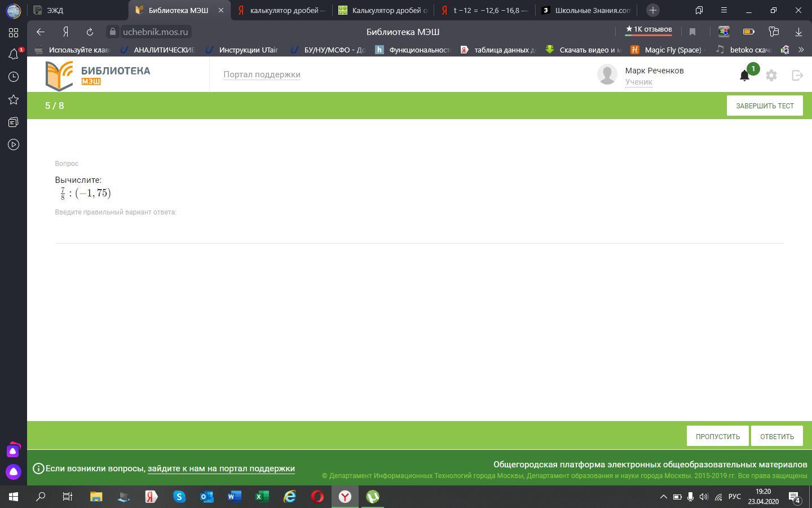Screen dimensions: 812x508
Task: Open the Yandex browser tableau icon in sidebar
Action: coord(14,33)
